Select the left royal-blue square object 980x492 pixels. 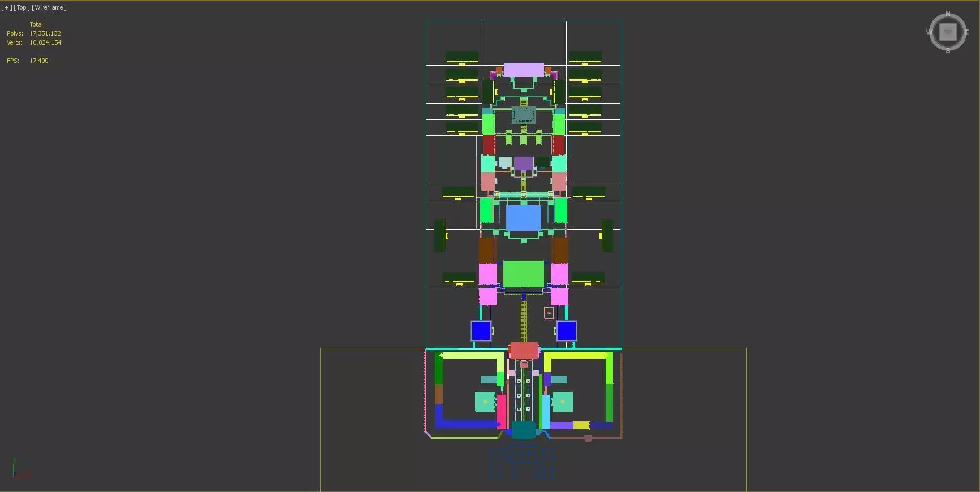[481, 331]
